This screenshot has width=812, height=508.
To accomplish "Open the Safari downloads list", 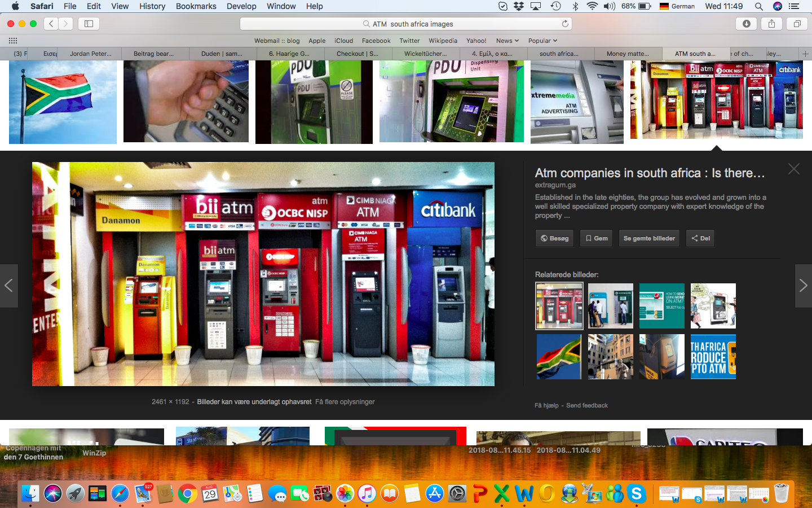I will (747, 24).
